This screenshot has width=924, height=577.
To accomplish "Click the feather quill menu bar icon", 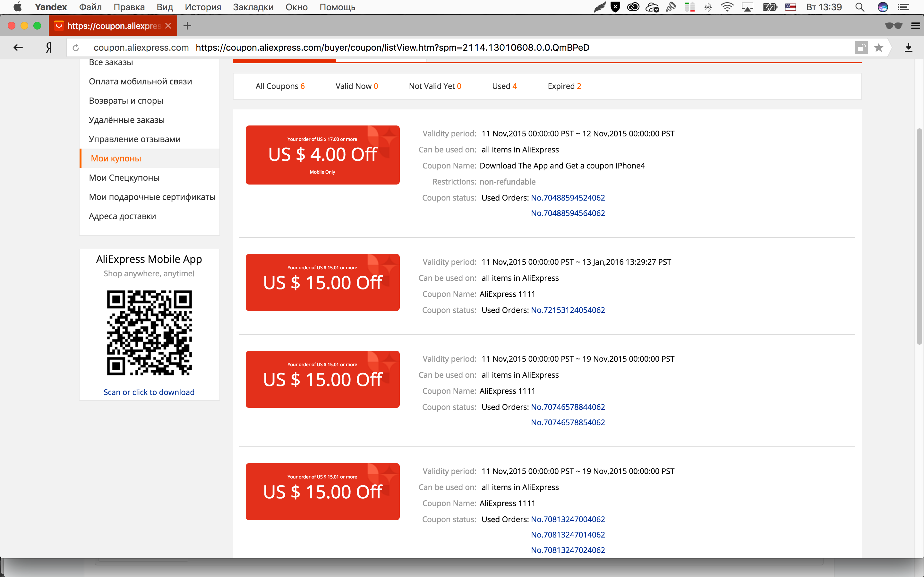I will click(600, 7).
